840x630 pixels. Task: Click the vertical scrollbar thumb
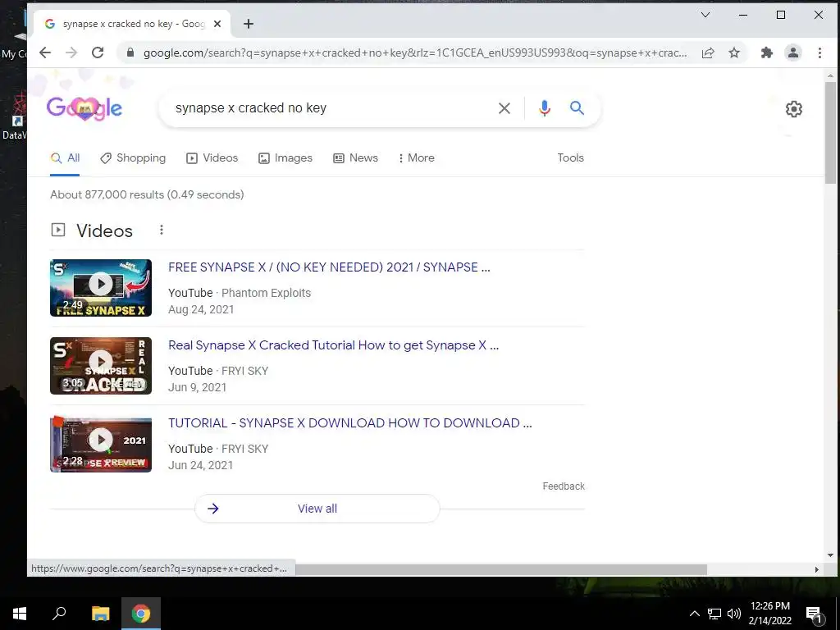pyautogui.click(x=830, y=133)
